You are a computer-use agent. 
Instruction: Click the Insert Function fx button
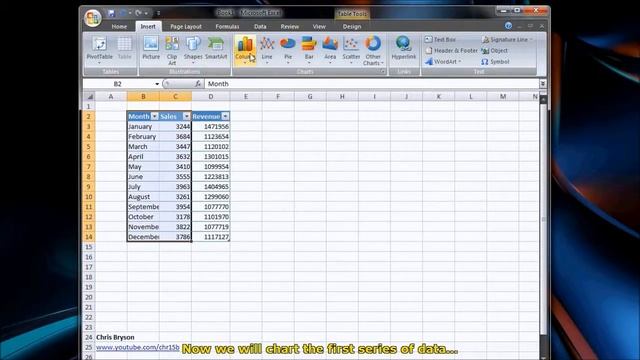point(198,84)
